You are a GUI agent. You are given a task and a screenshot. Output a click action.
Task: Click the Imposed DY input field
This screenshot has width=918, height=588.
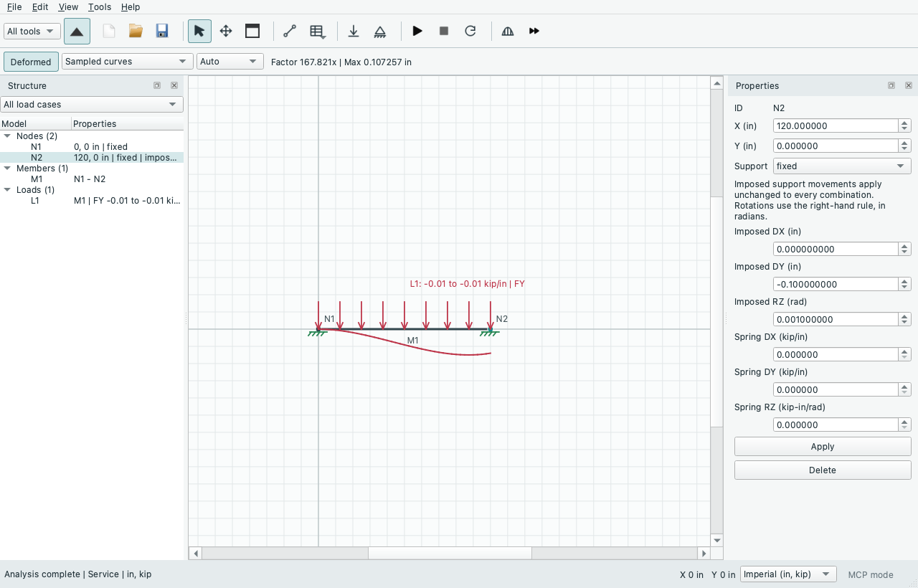pyautogui.click(x=836, y=285)
